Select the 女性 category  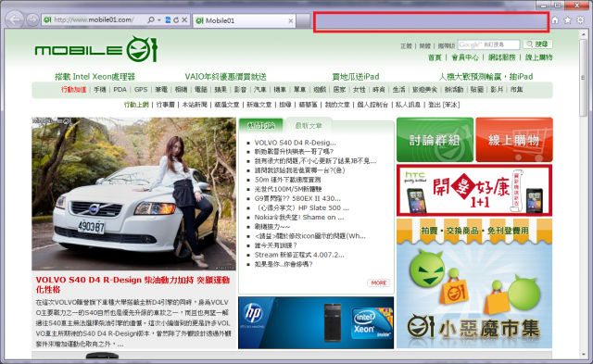click(359, 90)
